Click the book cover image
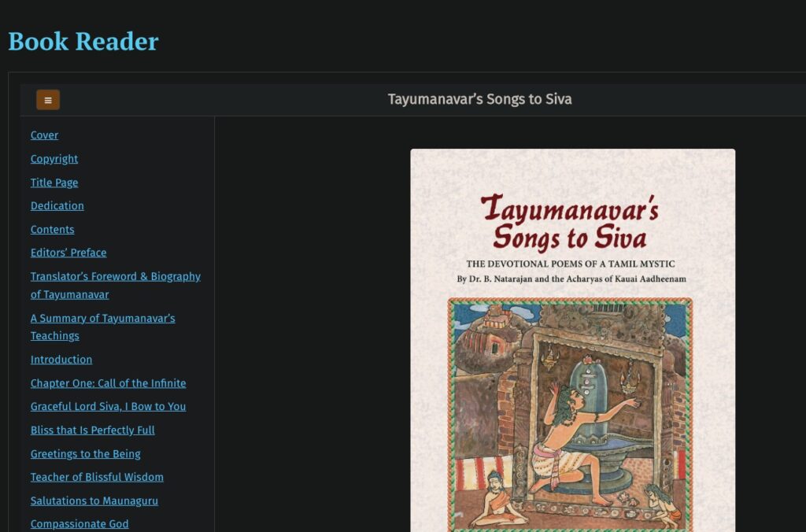This screenshot has height=532, width=806. [x=572, y=354]
